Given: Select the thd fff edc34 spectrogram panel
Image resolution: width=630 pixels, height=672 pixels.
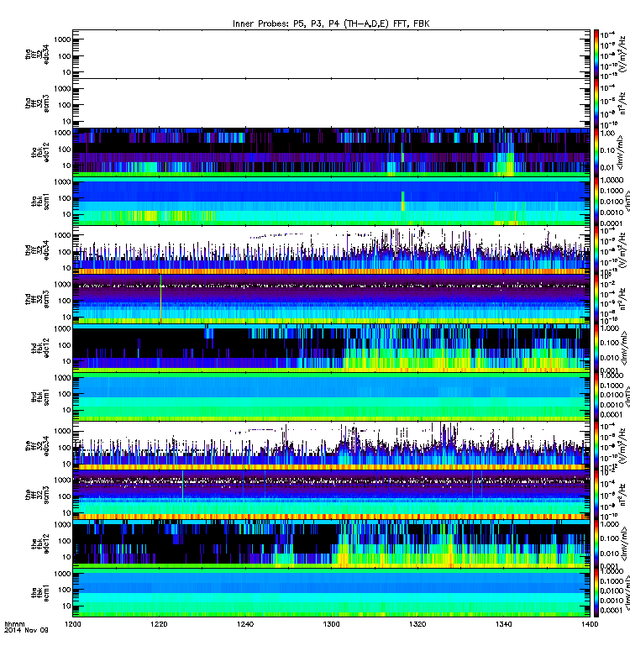Looking at the screenshot, I should click(x=331, y=249).
